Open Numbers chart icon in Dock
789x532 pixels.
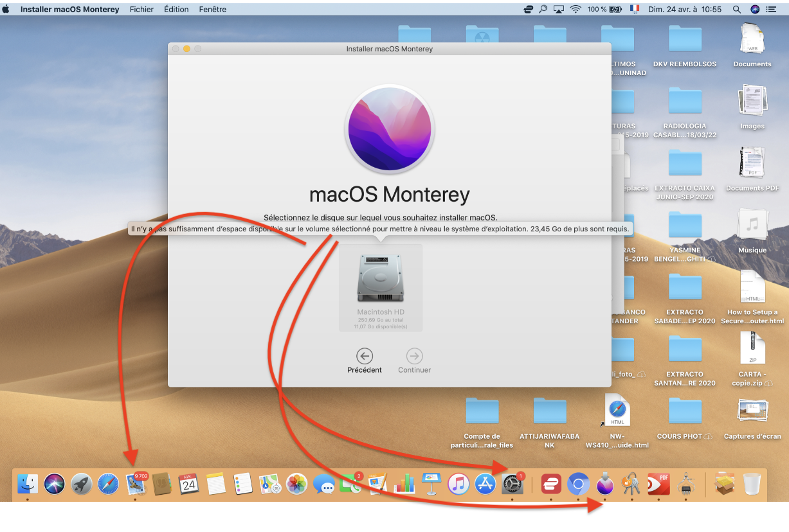(x=404, y=484)
